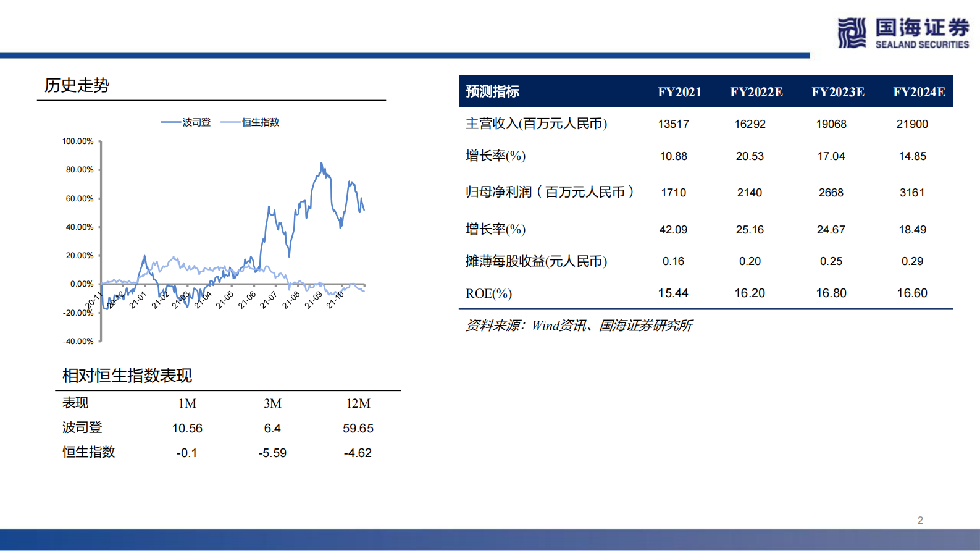Click the 归母净利润 row label
The height and width of the screenshot is (551, 980).
point(550,192)
